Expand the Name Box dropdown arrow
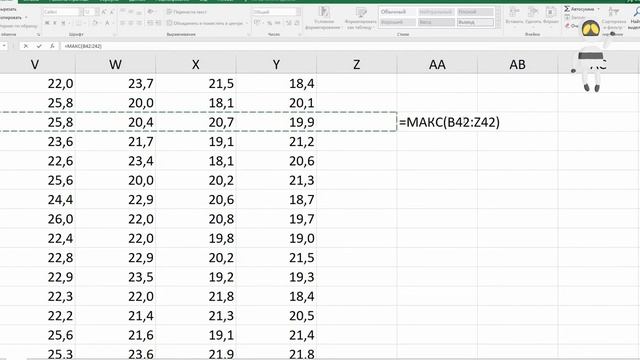This screenshot has width=640, height=360. pyautogui.click(x=4, y=46)
